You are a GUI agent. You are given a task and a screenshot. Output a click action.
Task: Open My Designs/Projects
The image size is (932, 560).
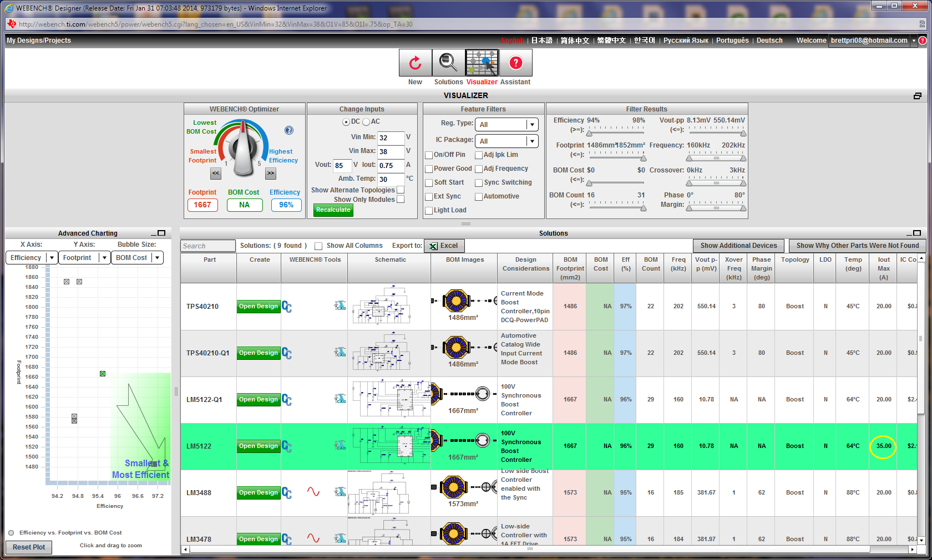tap(38, 40)
